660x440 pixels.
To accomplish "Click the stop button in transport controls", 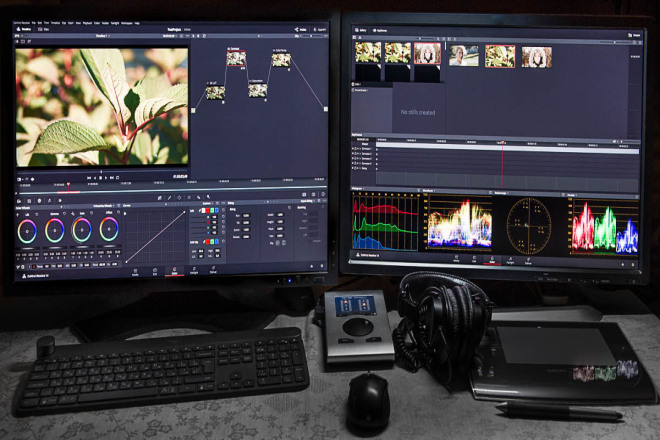I will point(100,178).
